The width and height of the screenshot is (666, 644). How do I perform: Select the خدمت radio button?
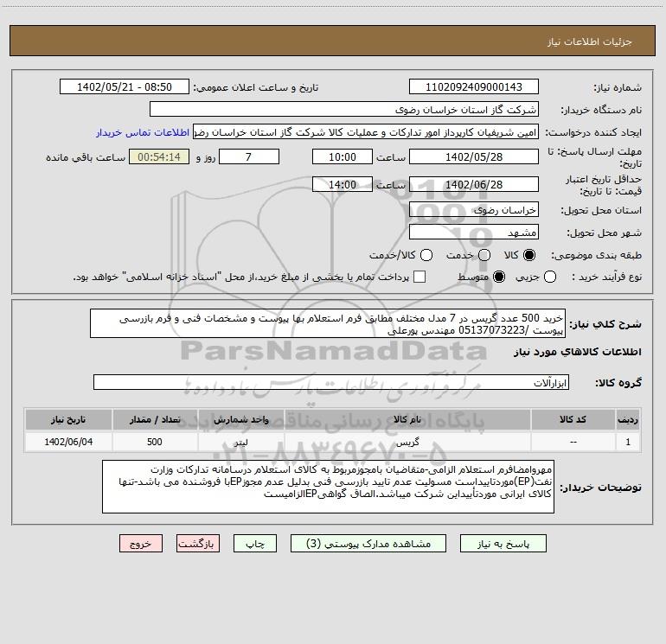click(484, 255)
